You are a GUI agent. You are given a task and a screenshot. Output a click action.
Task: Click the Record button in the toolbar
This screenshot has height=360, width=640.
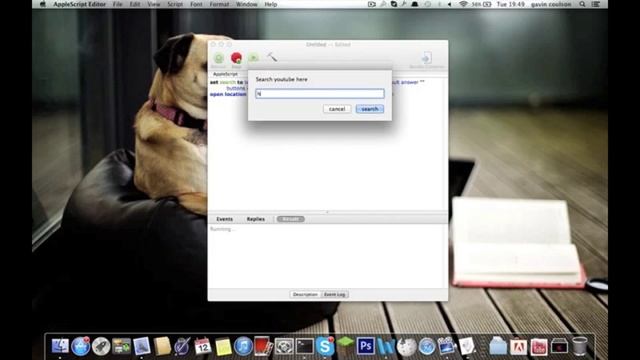point(219,58)
